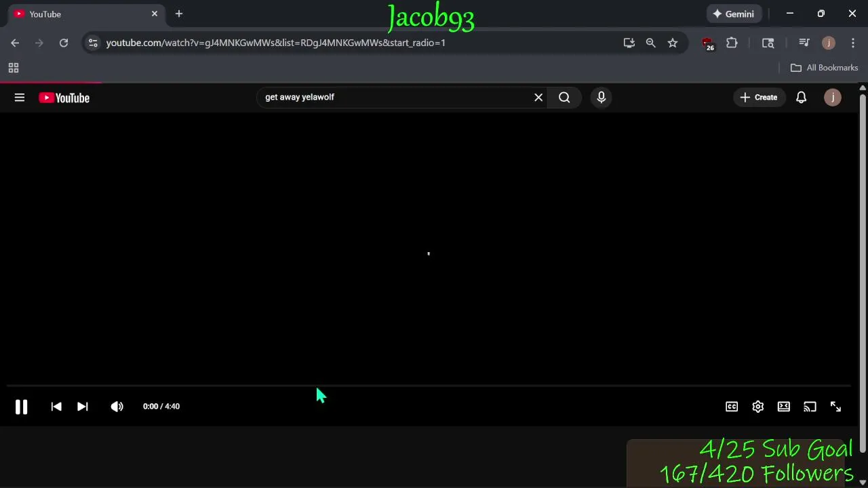Open Chrome profile avatar
The image size is (868, 488).
(829, 43)
